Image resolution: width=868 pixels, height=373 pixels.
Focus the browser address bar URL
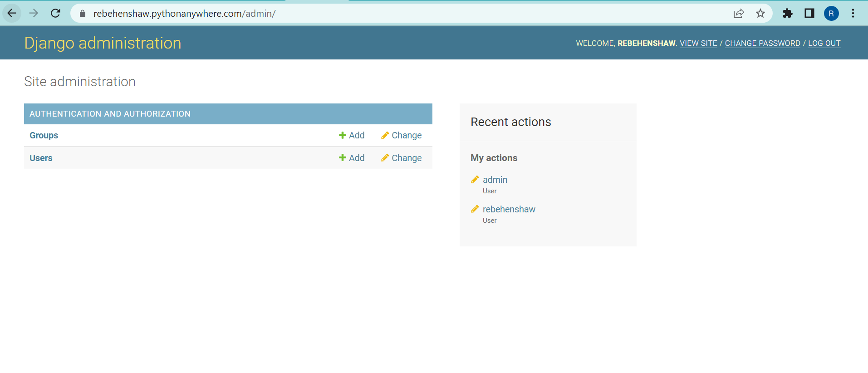coord(184,14)
